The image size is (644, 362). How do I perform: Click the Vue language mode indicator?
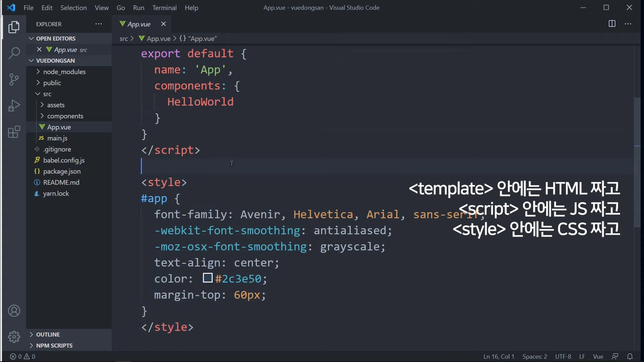(598, 357)
